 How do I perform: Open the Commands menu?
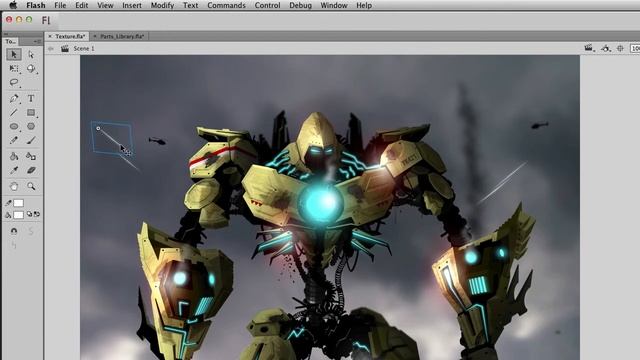tap(226, 5)
